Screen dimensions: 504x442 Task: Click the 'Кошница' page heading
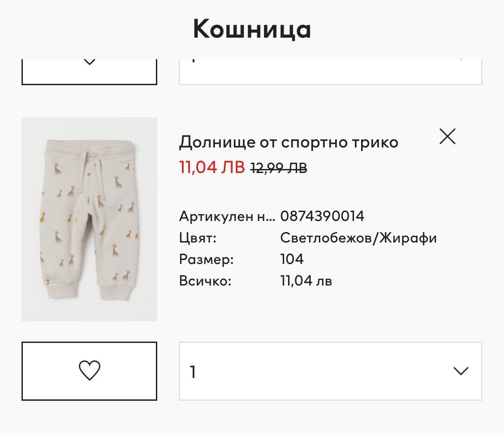click(252, 30)
